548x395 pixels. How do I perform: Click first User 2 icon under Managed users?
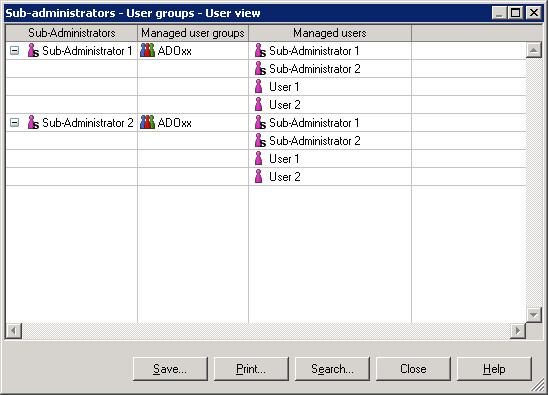tap(259, 105)
